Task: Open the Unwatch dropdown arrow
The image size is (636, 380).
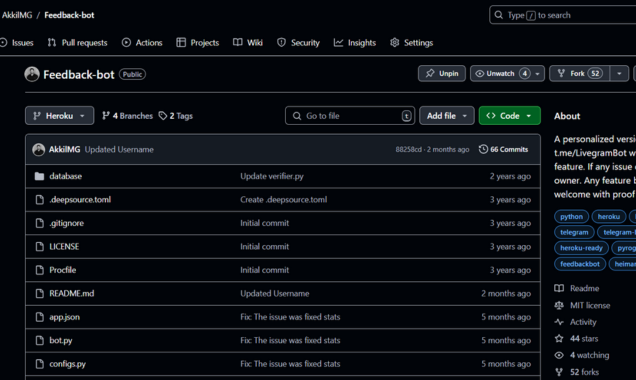Action: 537,73
